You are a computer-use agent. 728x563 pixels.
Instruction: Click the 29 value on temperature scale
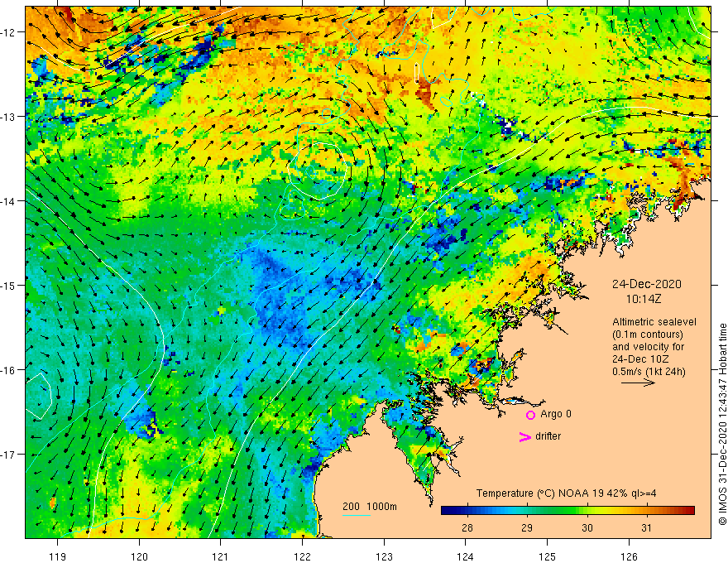click(x=526, y=528)
